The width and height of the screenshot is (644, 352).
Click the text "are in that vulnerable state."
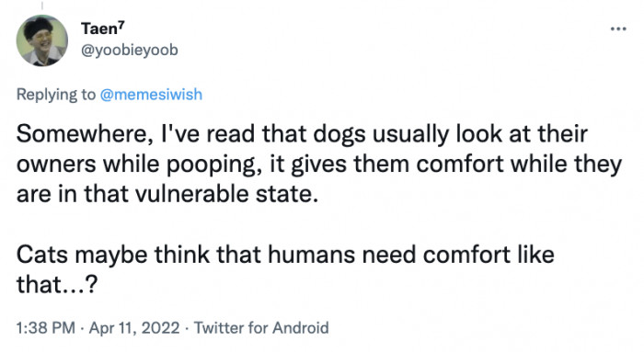167,194
